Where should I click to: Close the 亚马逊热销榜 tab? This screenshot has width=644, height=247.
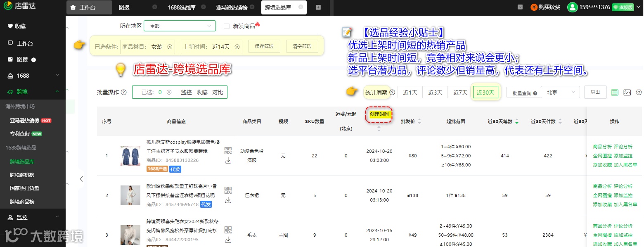252,7
